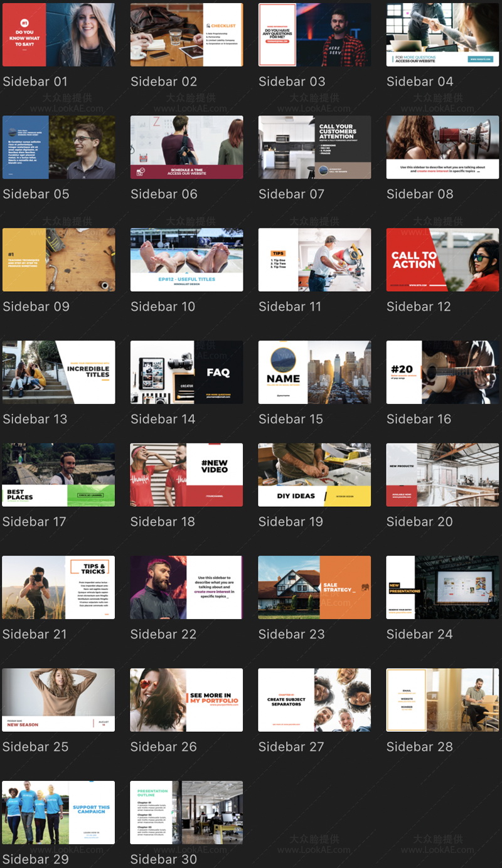502x868 pixels.
Task: Click Sidebar 19 DIY Ideas thumbnail
Action: pyautogui.click(x=314, y=475)
